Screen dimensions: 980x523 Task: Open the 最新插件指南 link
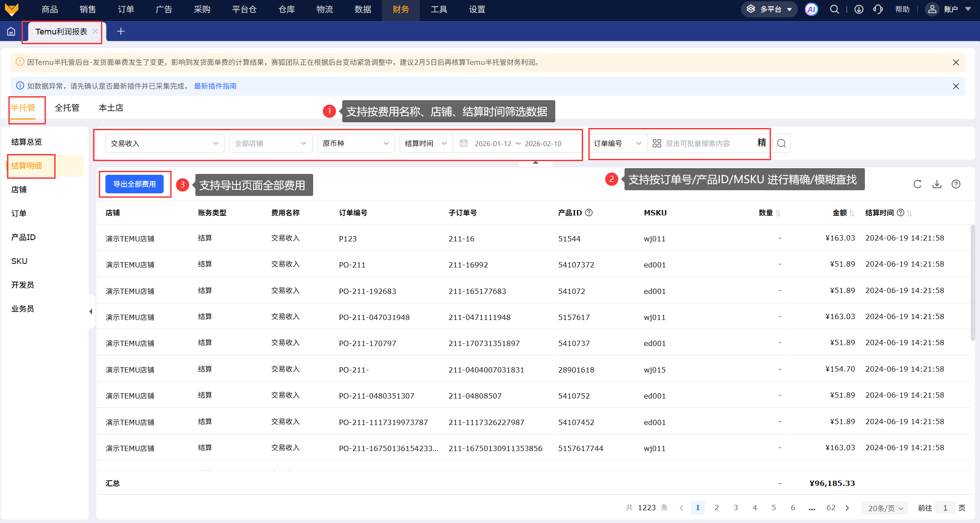click(215, 86)
